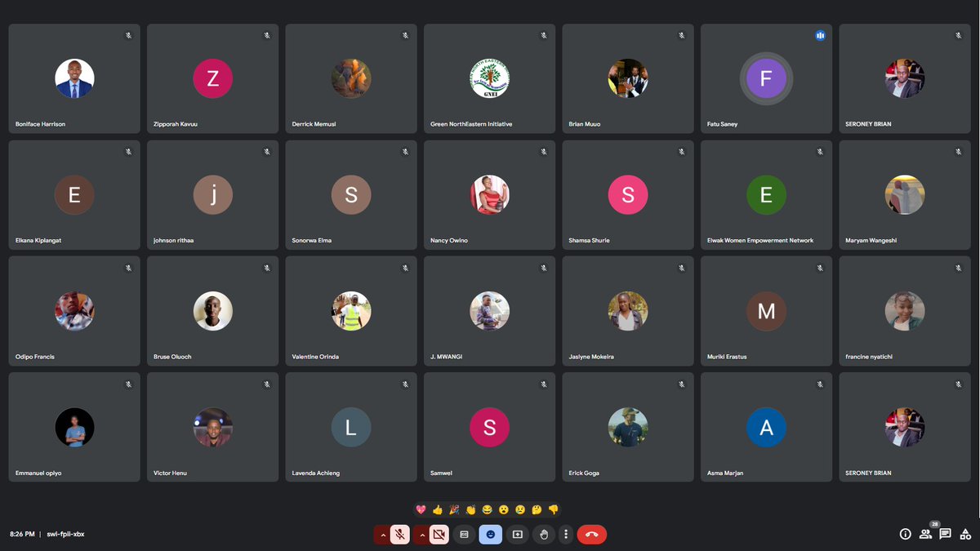Open chat with everyone icon
The image size is (980, 551).
coord(945,534)
